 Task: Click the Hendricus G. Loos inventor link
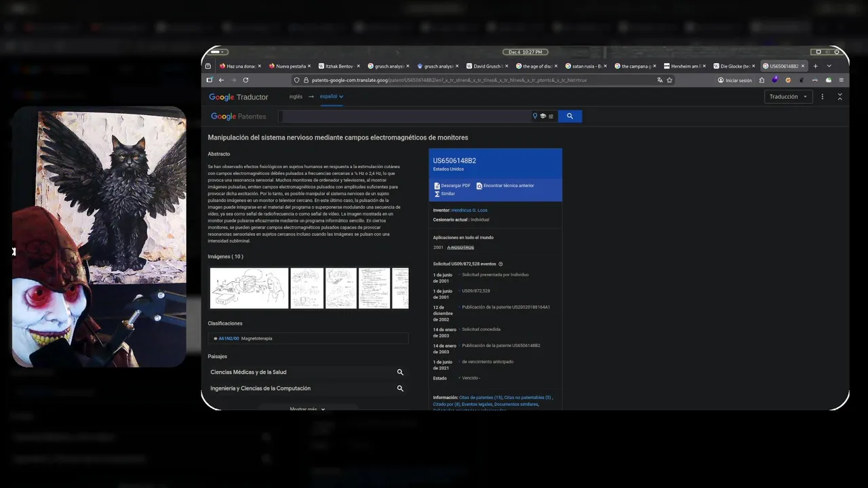pyautogui.click(x=469, y=210)
